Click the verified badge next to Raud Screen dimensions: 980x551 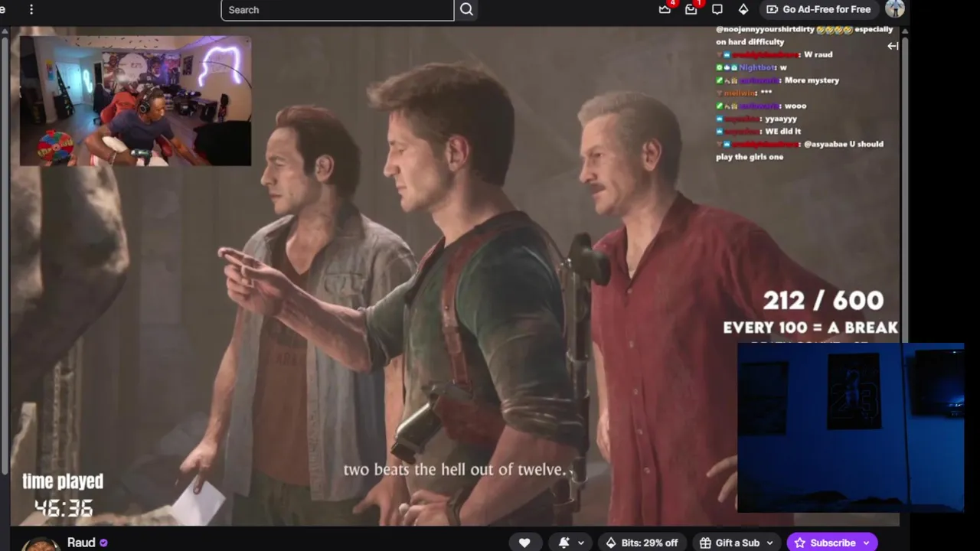pyautogui.click(x=103, y=543)
